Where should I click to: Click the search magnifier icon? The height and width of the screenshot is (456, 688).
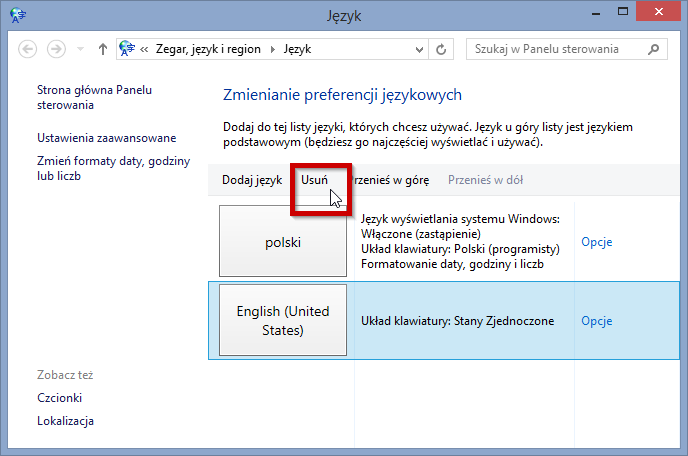click(653, 49)
